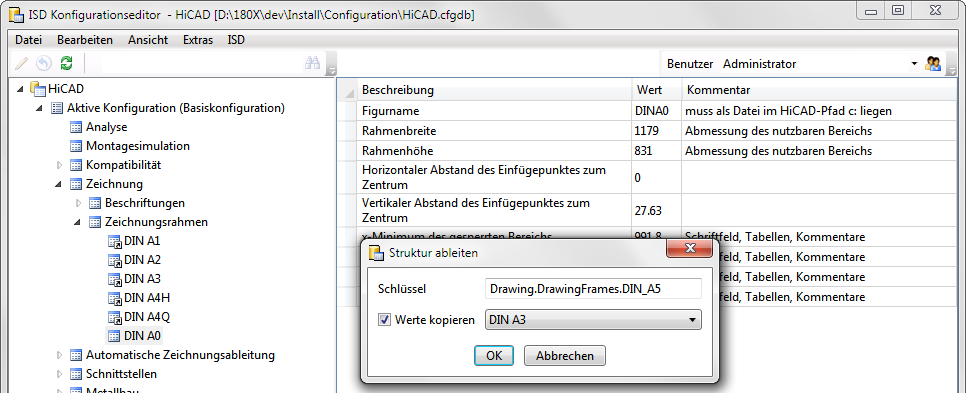The width and height of the screenshot is (966, 393).
Task: Expand the Kompatibilität node
Action: (59, 165)
